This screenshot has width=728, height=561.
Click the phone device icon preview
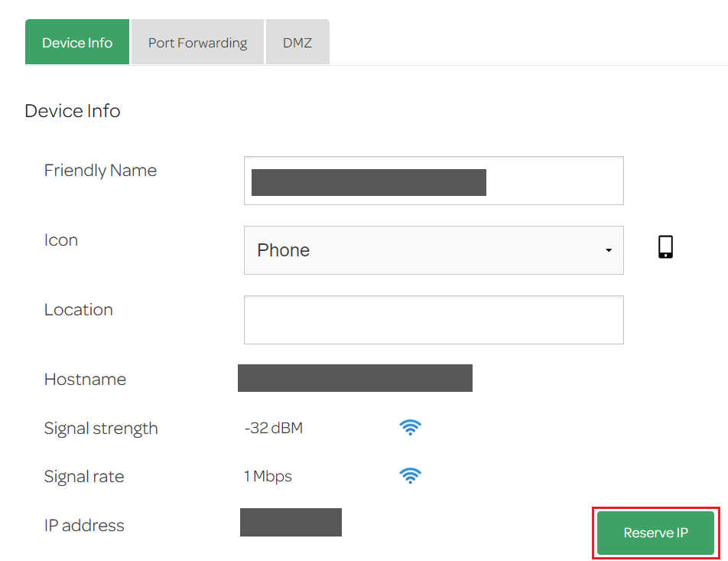pos(665,246)
